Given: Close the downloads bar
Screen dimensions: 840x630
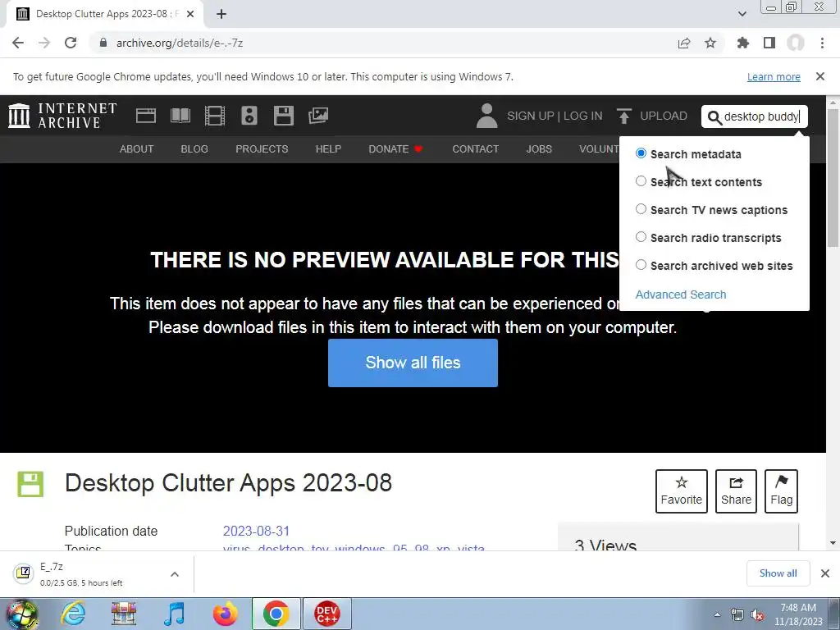Looking at the screenshot, I should point(825,573).
